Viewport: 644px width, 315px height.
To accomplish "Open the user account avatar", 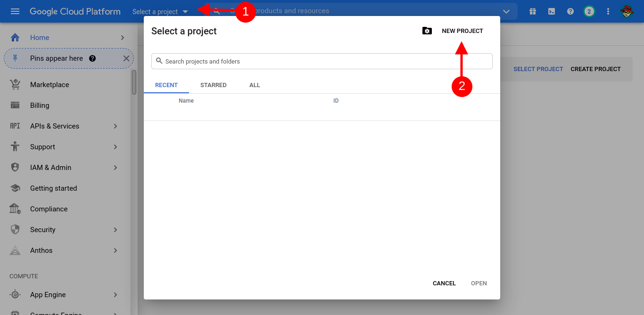I will point(627,11).
